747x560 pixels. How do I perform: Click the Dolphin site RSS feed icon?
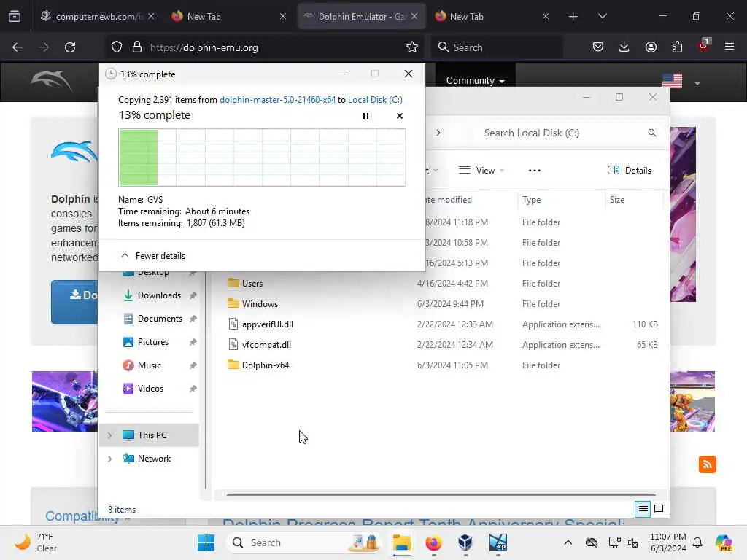[708, 464]
